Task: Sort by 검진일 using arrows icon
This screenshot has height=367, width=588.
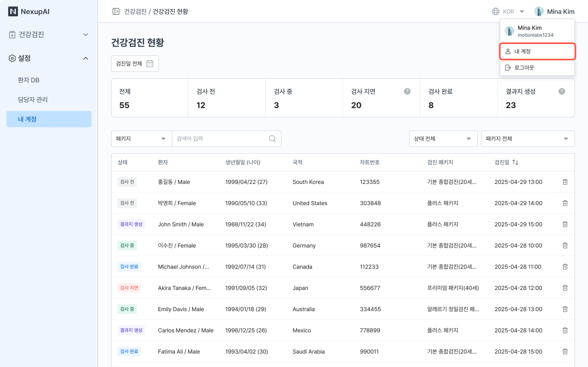Action: tap(515, 162)
